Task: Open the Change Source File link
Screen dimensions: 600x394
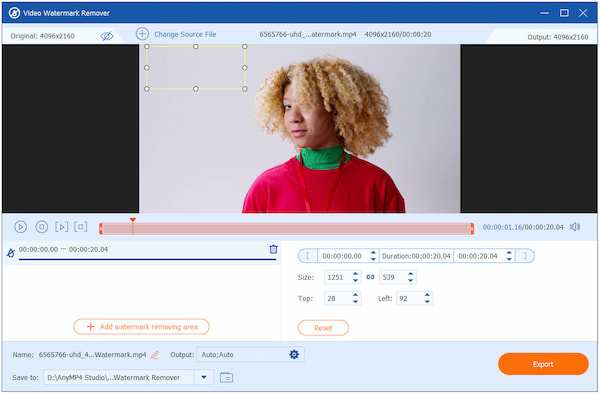Action: click(x=185, y=34)
